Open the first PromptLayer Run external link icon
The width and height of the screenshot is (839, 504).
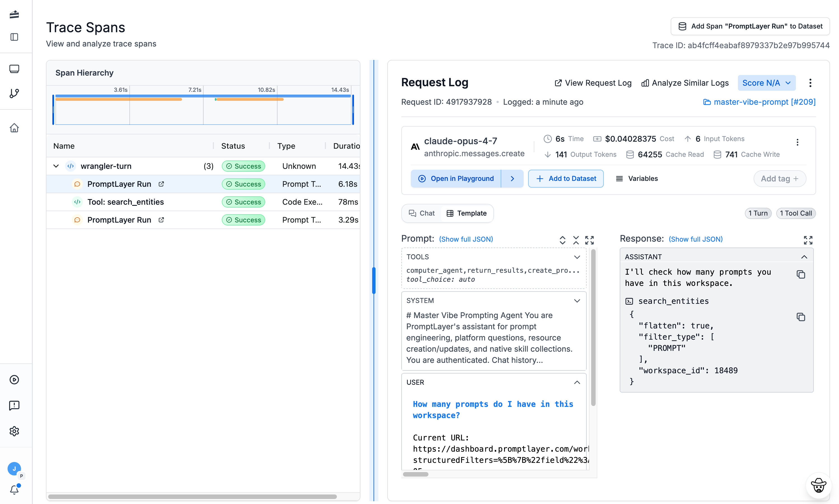[161, 184]
